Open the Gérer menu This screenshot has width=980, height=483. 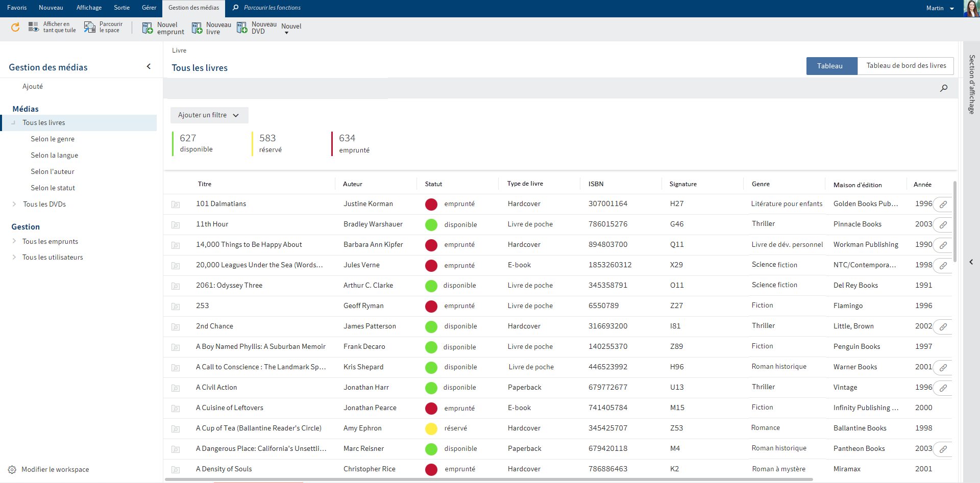(149, 8)
